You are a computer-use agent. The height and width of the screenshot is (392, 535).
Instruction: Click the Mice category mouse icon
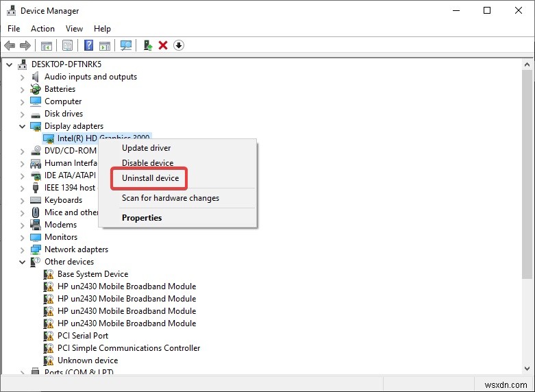coord(36,212)
